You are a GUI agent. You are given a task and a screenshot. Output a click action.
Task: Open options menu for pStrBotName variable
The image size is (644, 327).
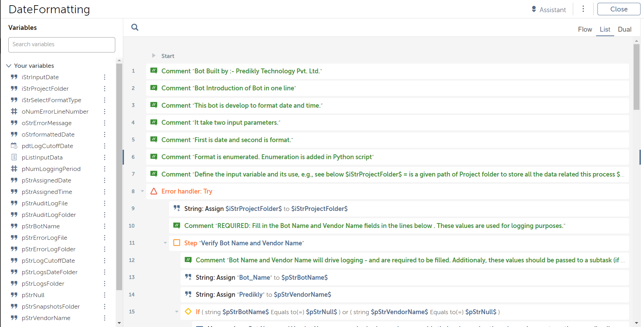[x=104, y=226]
